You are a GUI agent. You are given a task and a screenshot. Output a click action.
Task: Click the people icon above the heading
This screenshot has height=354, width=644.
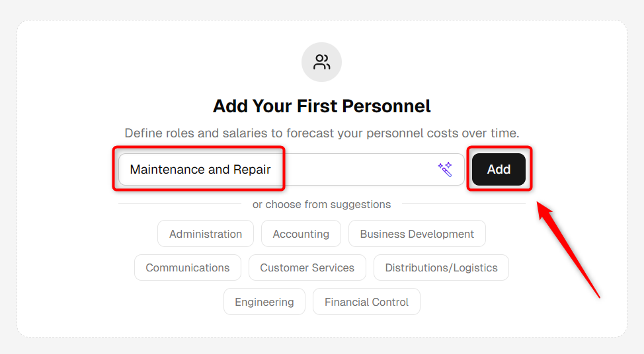321,62
